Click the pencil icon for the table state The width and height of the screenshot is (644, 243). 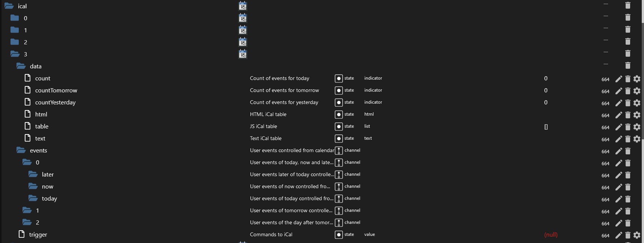[x=619, y=127]
